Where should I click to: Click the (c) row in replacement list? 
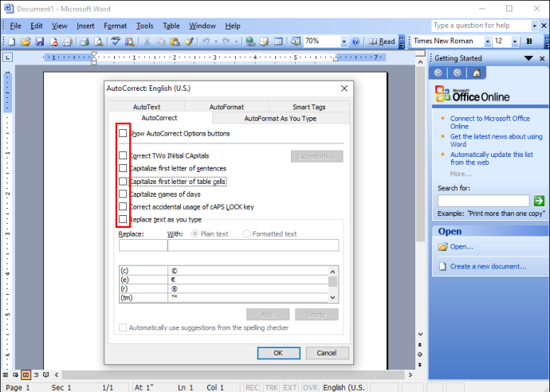pyautogui.click(x=223, y=271)
